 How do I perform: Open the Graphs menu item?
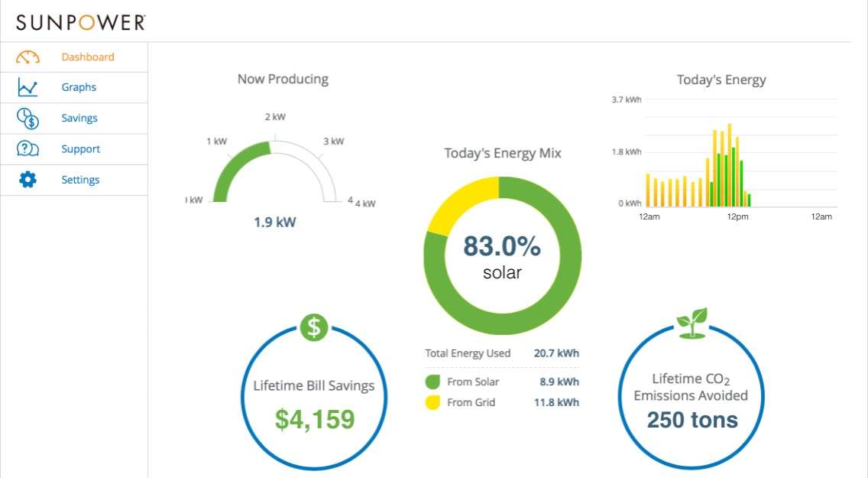[79, 88]
